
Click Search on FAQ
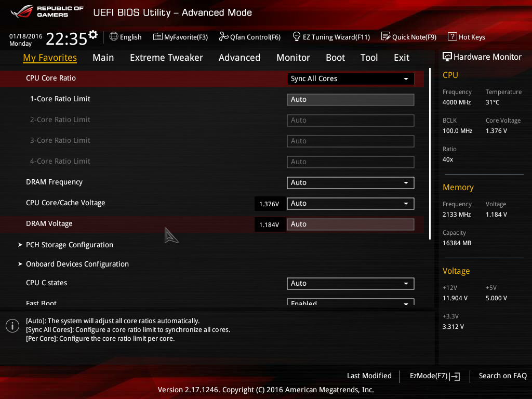(502, 376)
